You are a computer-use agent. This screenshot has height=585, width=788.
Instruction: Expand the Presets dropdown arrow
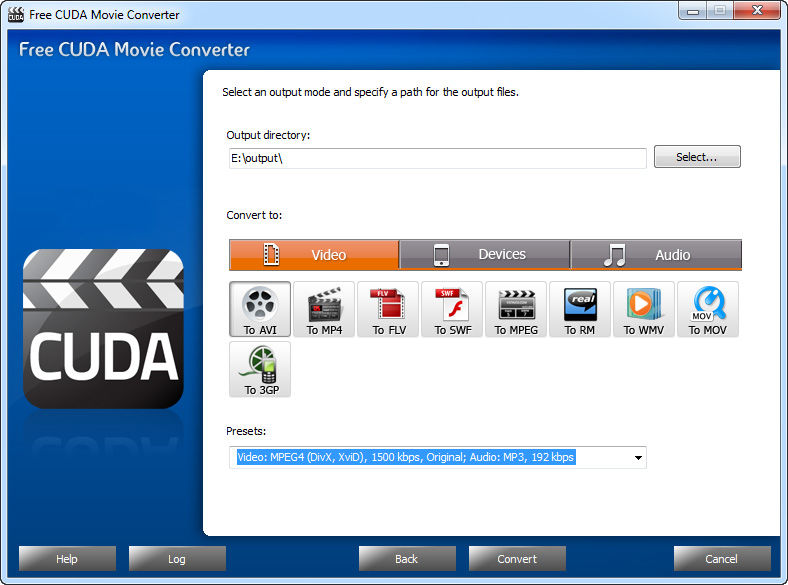coord(638,458)
